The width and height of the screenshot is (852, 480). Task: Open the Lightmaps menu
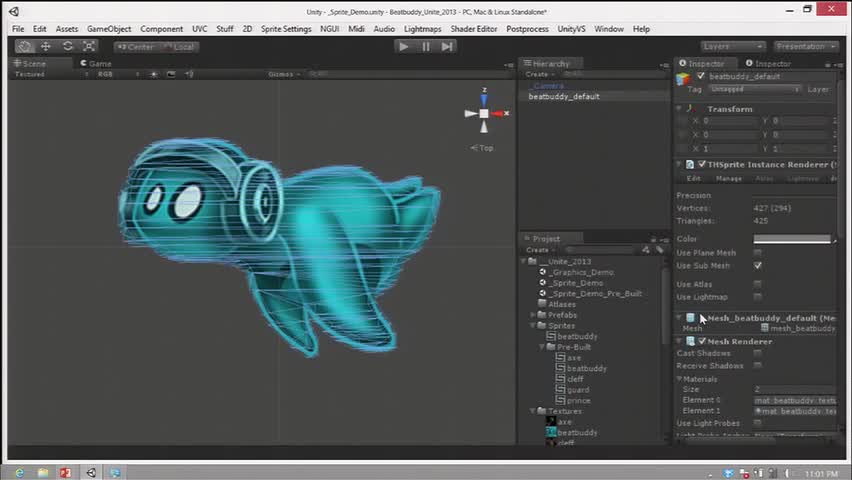(422, 29)
